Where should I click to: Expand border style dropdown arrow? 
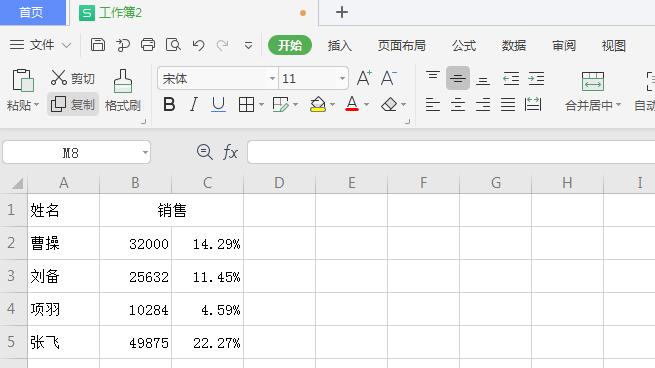pyautogui.click(x=261, y=104)
